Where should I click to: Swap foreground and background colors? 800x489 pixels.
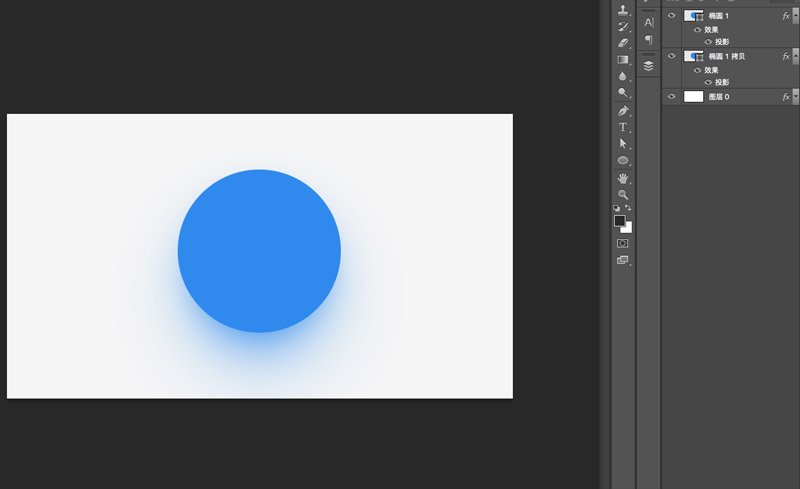[628, 208]
